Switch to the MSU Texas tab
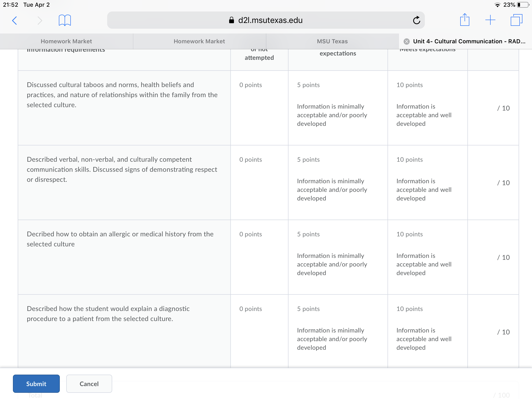This screenshot has height=399, width=532. coord(332,41)
